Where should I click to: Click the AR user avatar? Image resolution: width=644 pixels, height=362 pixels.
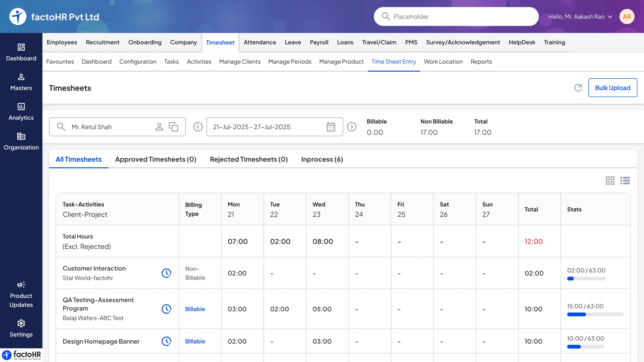[x=627, y=17]
